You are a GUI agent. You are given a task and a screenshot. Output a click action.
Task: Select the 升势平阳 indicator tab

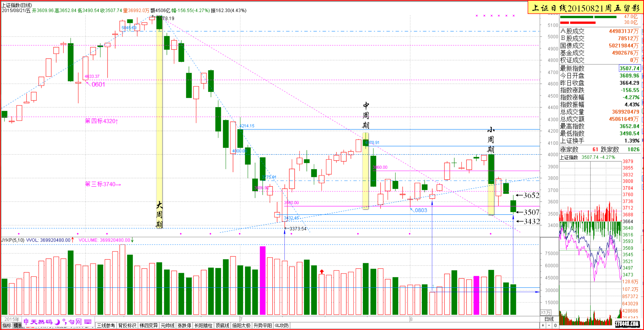pyautogui.click(x=263, y=325)
